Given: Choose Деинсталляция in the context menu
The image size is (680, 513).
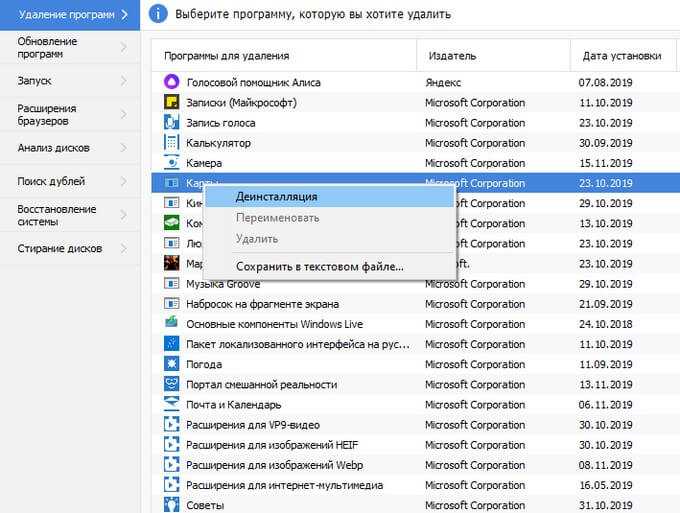Looking at the screenshot, I should (x=330, y=196).
